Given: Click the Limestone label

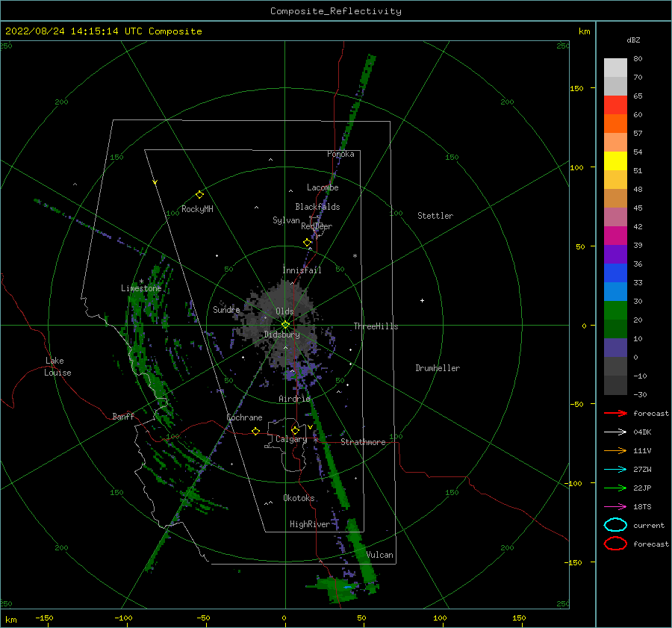Looking at the screenshot, I should tap(141, 288).
